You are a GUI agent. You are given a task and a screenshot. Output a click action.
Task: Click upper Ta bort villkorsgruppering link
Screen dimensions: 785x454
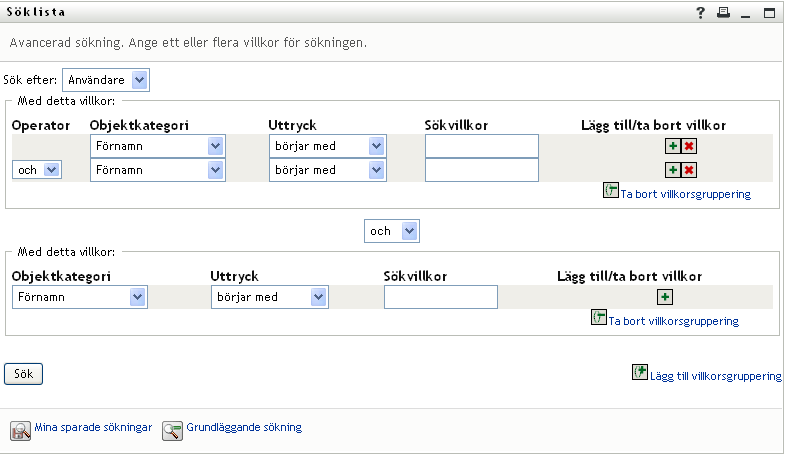[685, 194]
